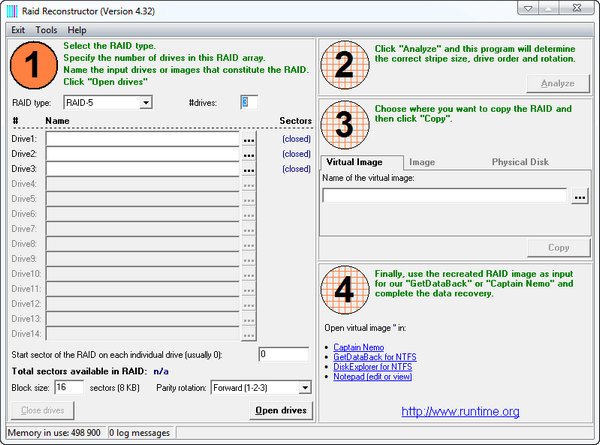Click the step 2 Analyze circle icon

click(x=346, y=66)
